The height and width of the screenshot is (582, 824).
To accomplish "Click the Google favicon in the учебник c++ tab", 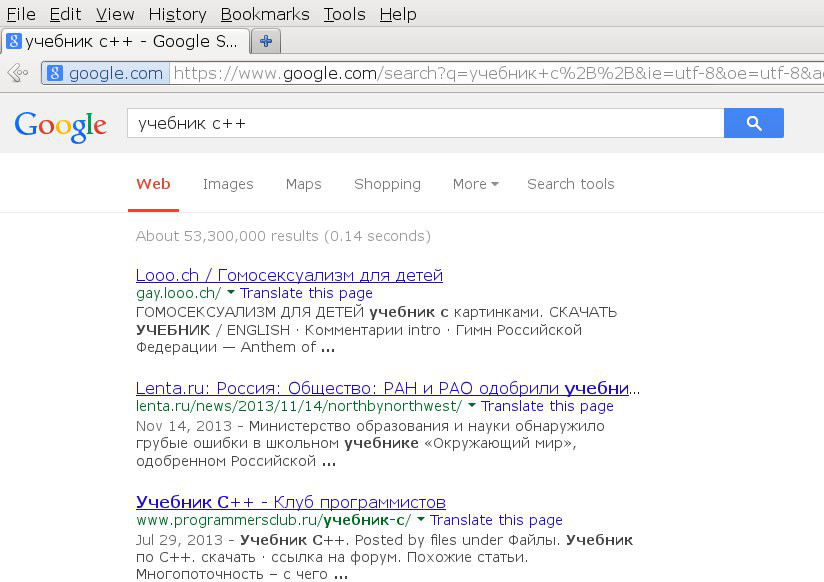I will 14,40.
